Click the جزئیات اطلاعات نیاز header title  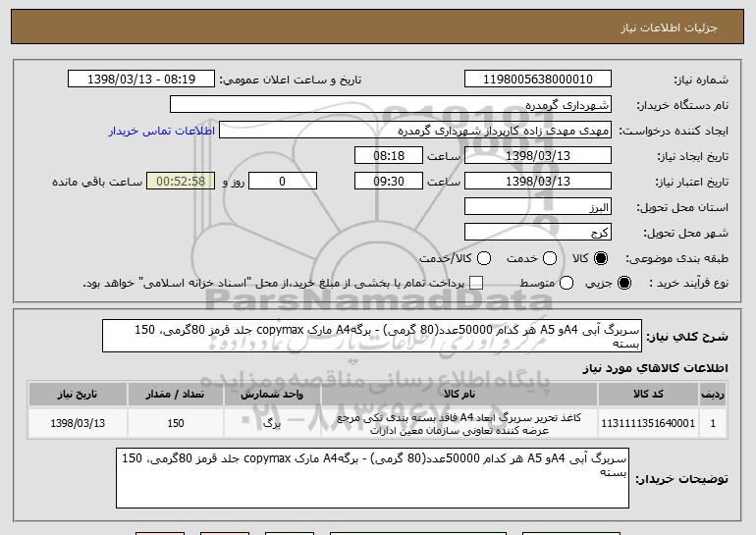point(669,27)
